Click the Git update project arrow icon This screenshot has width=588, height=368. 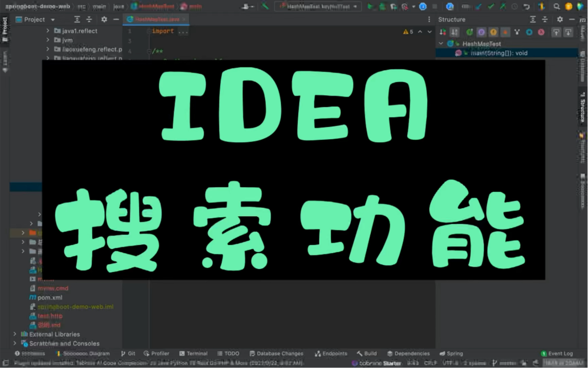coord(479,6)
